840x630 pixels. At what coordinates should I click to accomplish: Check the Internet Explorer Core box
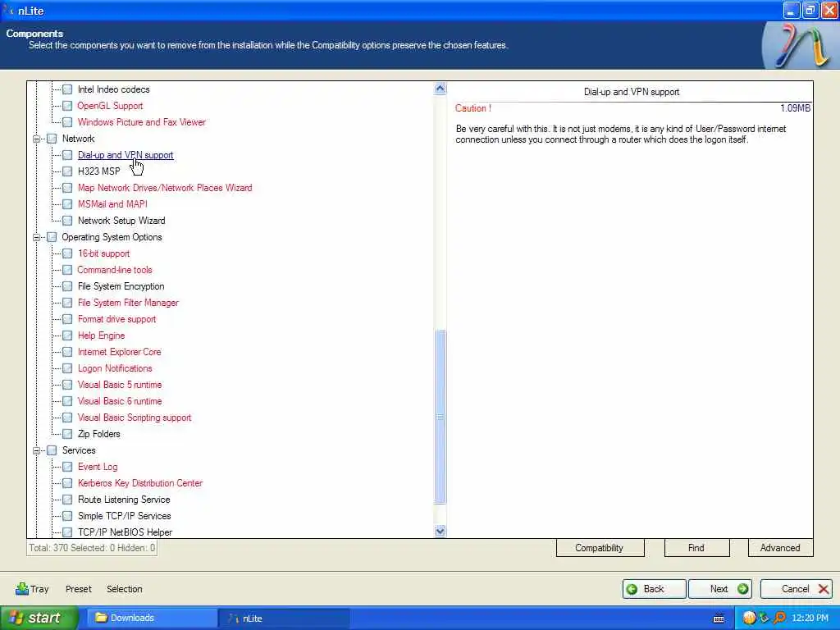67,352
